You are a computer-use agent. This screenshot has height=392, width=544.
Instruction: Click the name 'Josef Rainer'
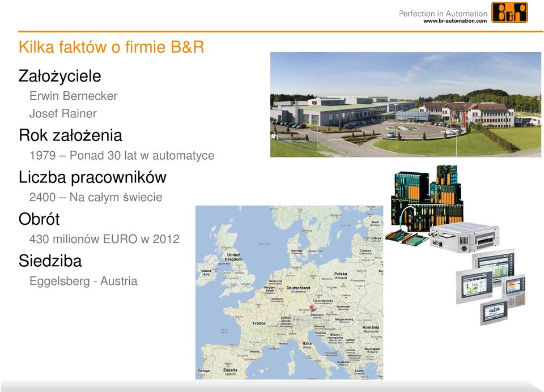pyautogui.click(x=63, y=113)
